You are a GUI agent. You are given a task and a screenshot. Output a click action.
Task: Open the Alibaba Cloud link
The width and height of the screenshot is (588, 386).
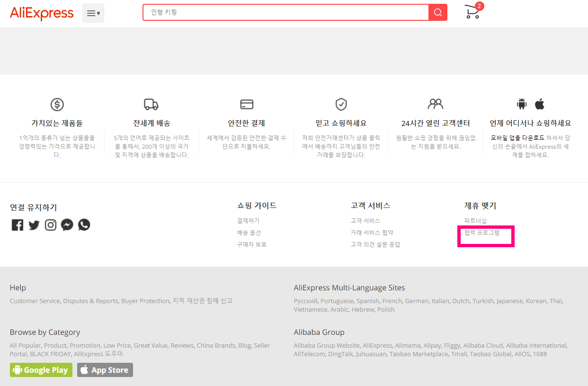pos(483,345)
